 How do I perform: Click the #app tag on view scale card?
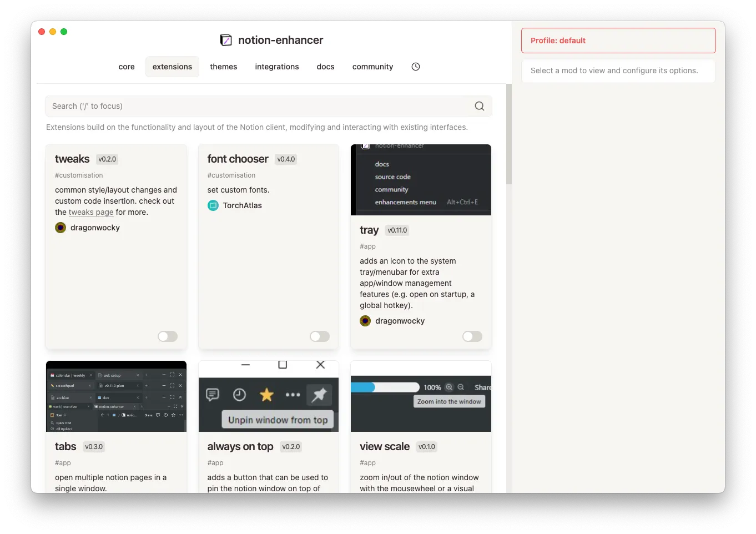[367, 463]
